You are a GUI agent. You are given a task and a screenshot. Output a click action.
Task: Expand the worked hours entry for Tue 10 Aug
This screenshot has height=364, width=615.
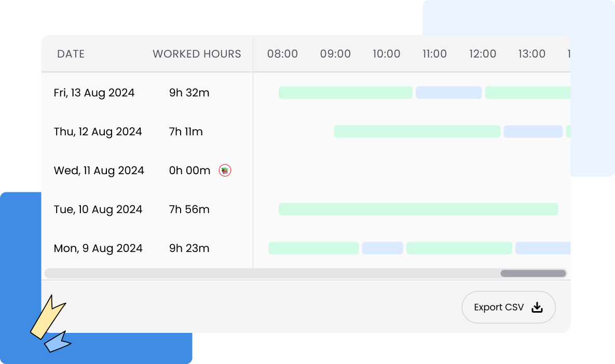(189, 209)
